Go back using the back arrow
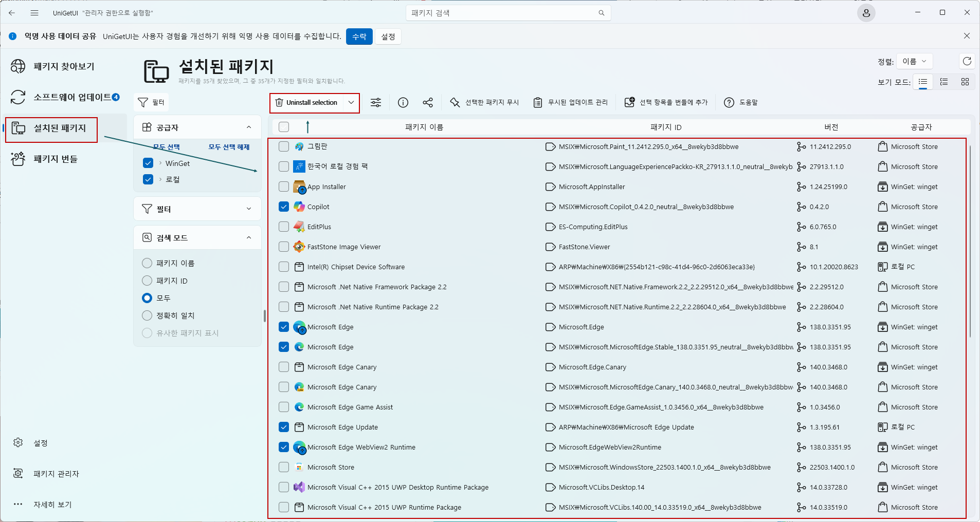The width and height of the screenshot is (980, 522). [x=12, y=13]
